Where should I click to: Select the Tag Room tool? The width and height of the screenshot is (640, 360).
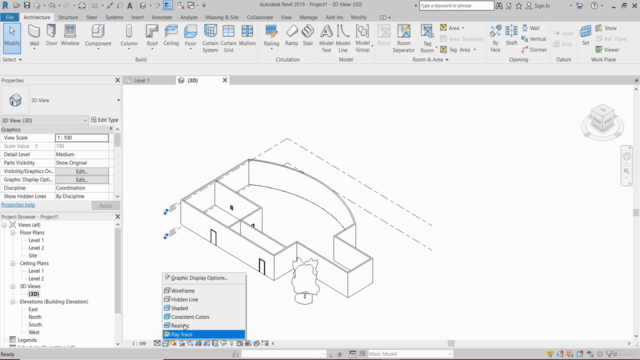(x=427, y=38)
